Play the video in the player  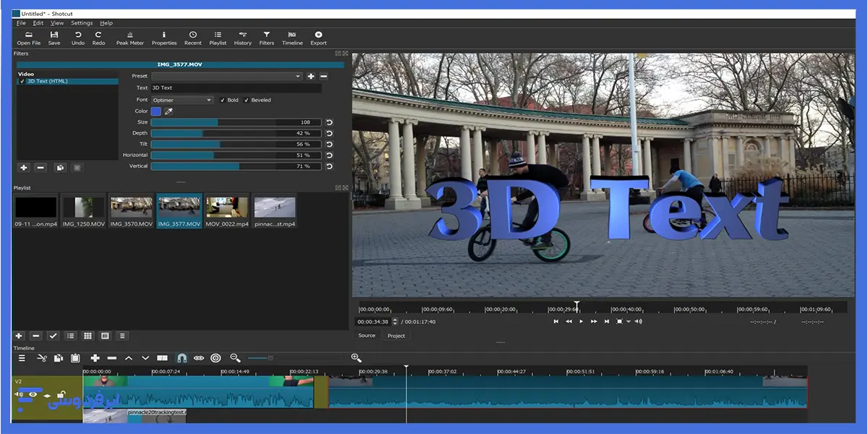tap(582, 321)
